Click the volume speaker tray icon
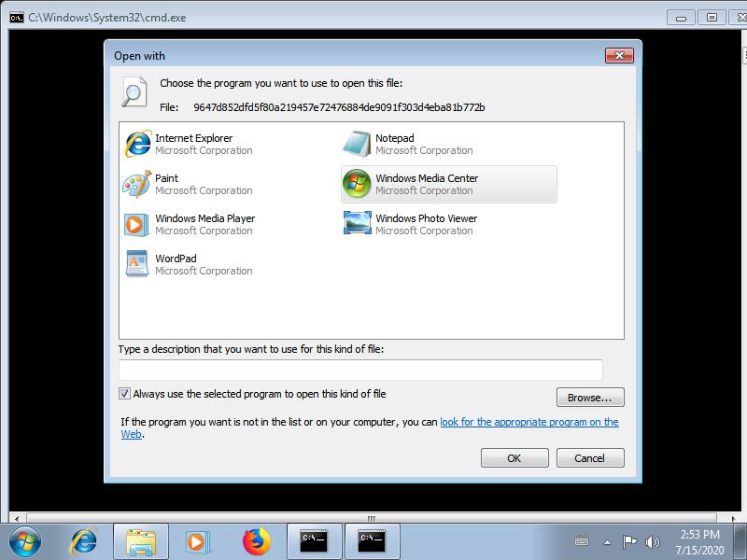 pos(652,542)
